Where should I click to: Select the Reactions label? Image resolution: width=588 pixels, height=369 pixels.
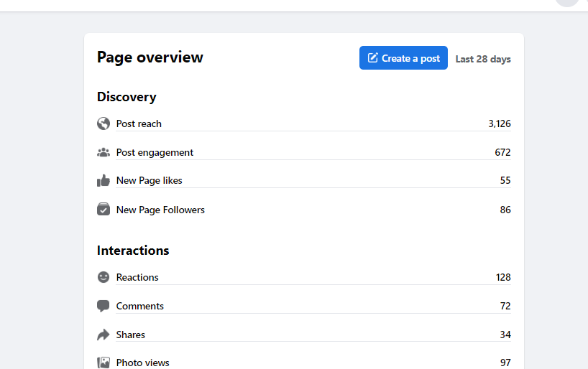pos(137,277)
